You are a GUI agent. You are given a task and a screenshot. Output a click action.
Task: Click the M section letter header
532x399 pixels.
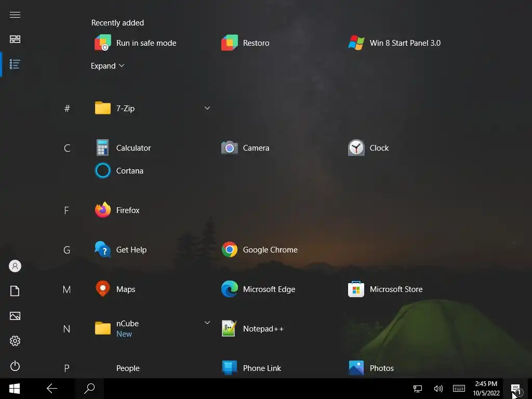tap(67, 289)
